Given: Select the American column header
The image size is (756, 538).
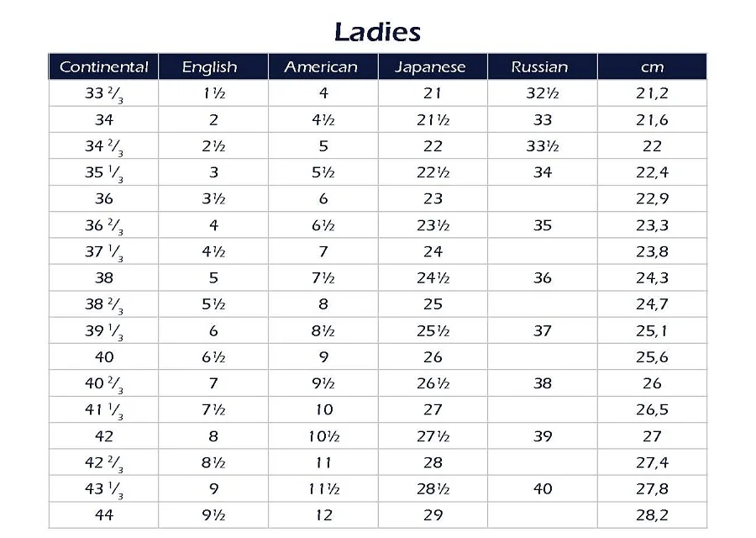Looking at the screenshot, I should 321,67.
